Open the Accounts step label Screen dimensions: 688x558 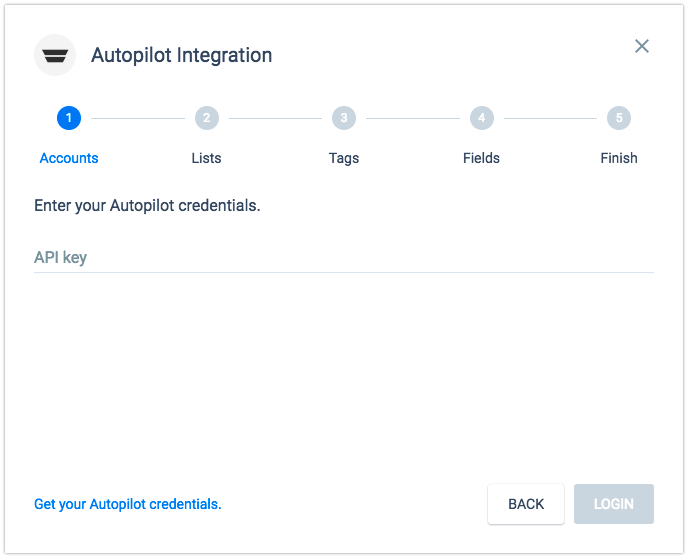pos(69,158)
